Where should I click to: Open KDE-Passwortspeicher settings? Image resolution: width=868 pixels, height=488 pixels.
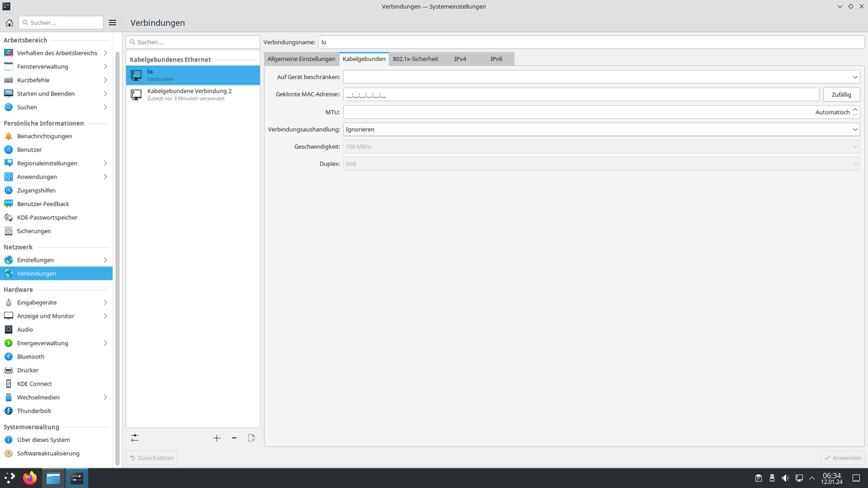(56, 218)
